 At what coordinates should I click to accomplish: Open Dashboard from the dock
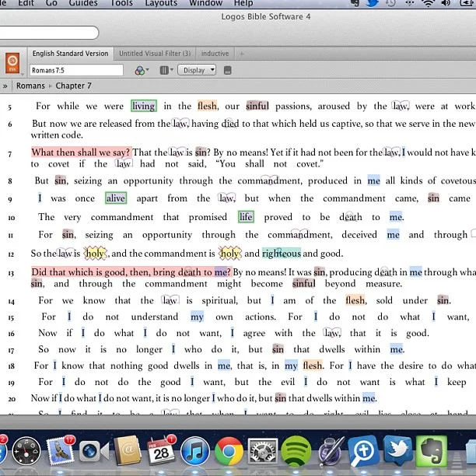pyautogui.click(x=26, y=451)
